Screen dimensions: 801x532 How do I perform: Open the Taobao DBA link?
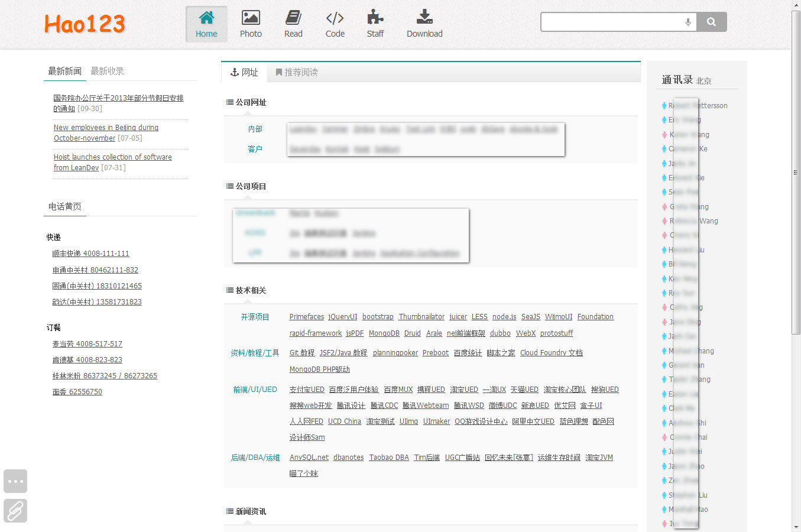click(389, 458)
